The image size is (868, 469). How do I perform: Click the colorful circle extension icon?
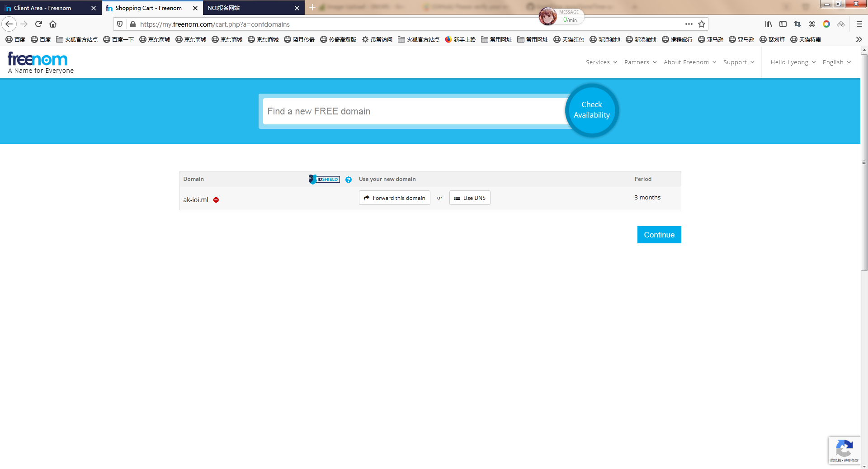click(x=826, y=24)
